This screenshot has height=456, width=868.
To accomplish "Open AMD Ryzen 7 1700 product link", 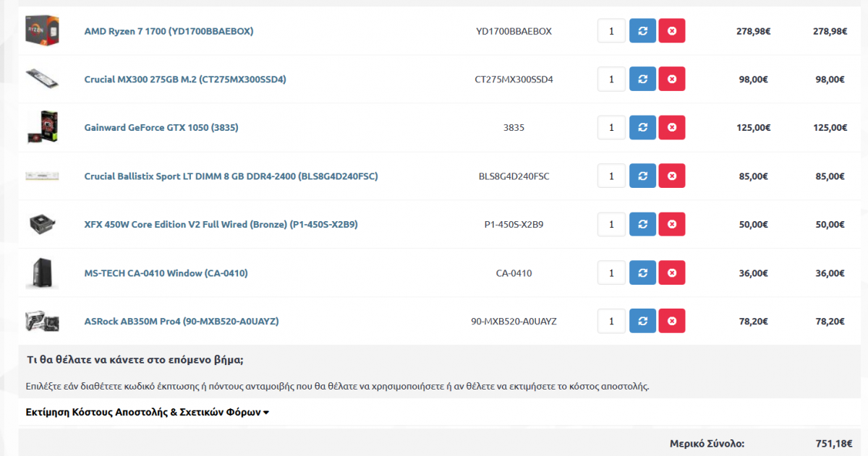I will click(x=169, y=31).
